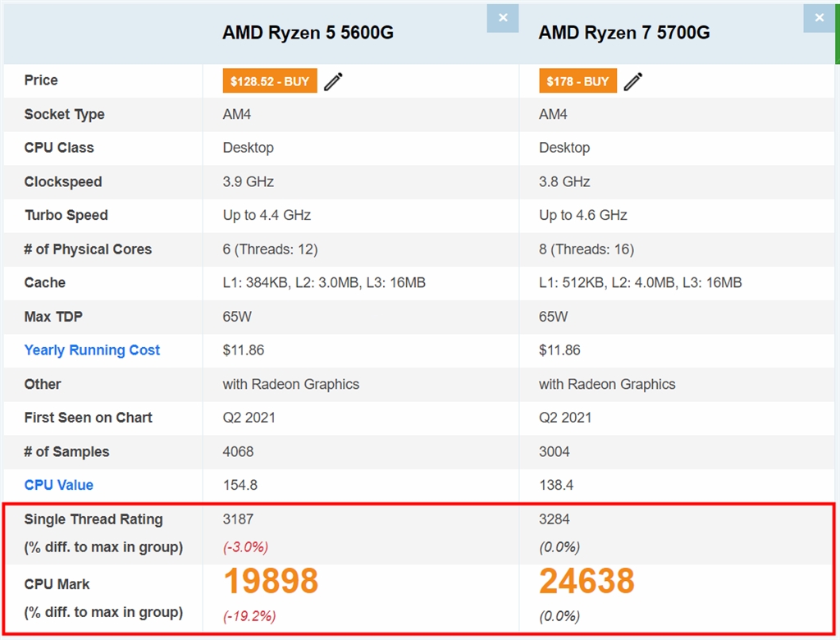This screenshot has height=640, width=840.
Task: Click the red (-3.0%) difference value
Action: coord(245,547)
